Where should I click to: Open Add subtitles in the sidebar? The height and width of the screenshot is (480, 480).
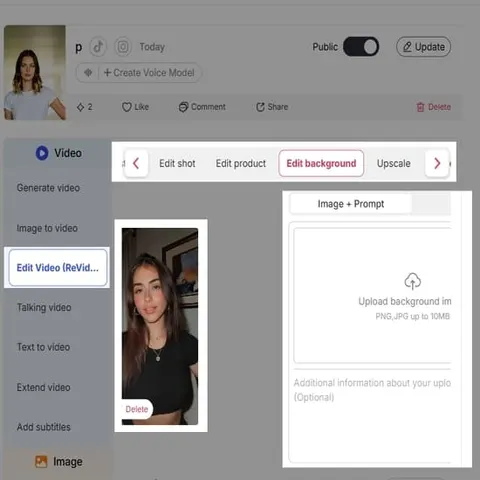coord(44,427)
